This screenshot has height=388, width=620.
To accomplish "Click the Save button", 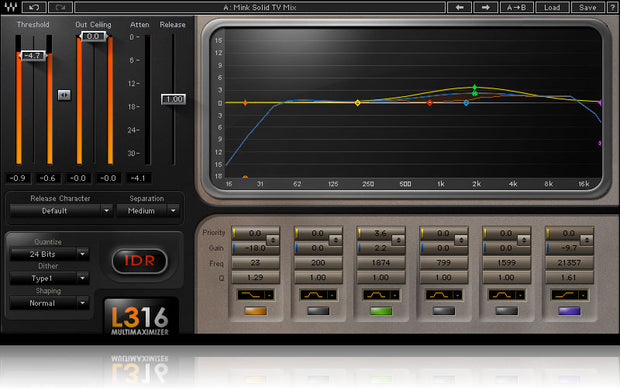I will pyautogui.click(x=588, y=7).
